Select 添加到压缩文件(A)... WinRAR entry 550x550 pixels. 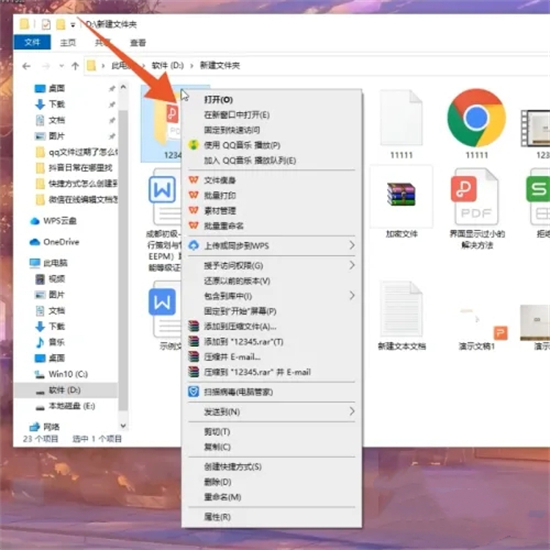pyautogui.click(x=271, y=327)
